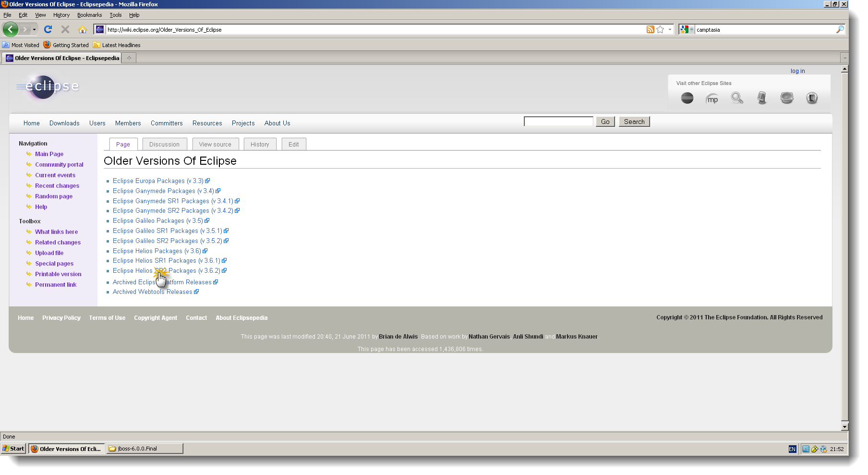Click inside the Eclipse site search field
This screenshot has height=475, width=868.
pos(558,121)
